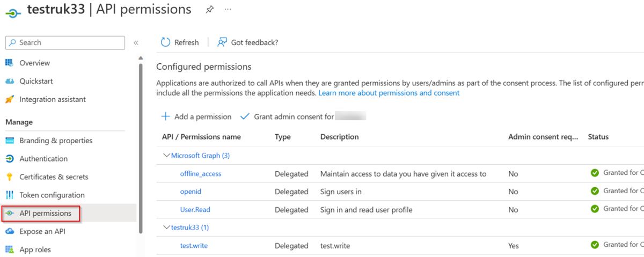The width and height of the screenshot is (644, 257).
Task: Go to Authentication page
Action: (43, 159)
